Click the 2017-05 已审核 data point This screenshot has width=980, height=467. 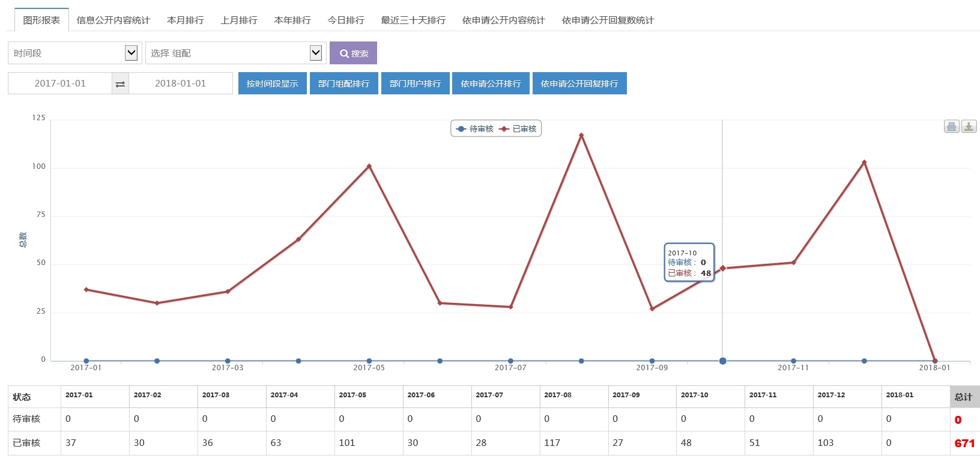tap(369, 166)
